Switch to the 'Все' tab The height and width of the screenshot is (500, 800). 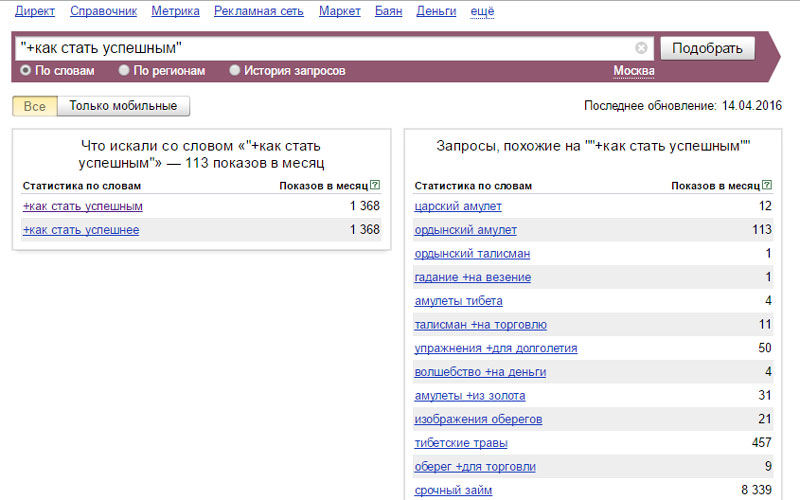tap(35, 106)
